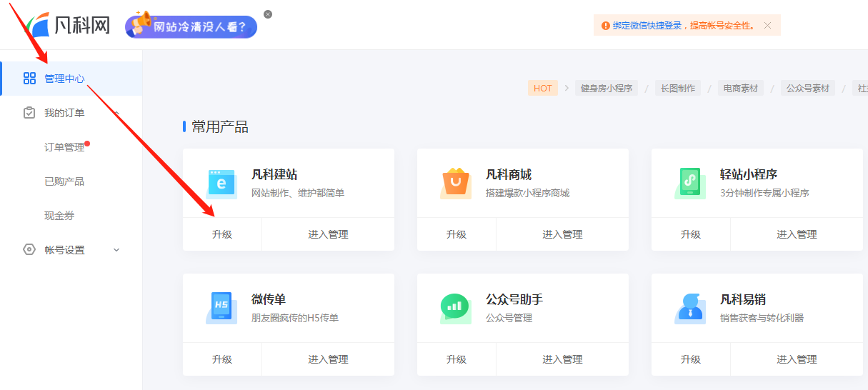Click 升级 under 凡科建站
The height and width of the screenshot is (390, 868).
(222, 234)
